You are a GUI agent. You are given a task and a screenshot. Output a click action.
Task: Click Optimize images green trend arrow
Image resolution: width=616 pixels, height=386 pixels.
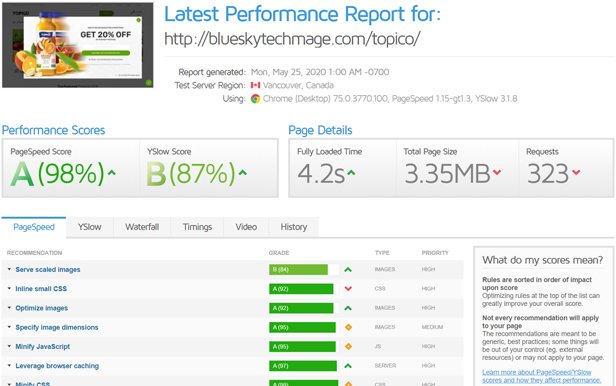348,308
